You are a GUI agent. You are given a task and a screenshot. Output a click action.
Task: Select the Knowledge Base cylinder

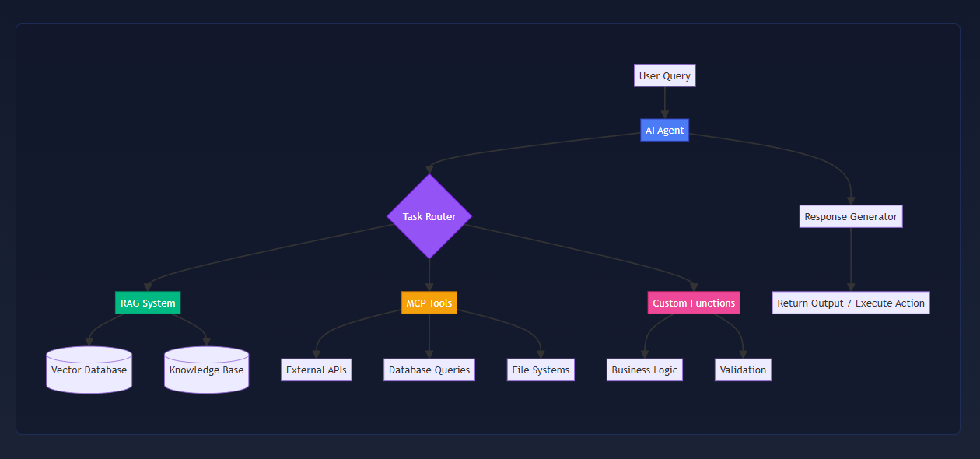(x=206, y=370)
